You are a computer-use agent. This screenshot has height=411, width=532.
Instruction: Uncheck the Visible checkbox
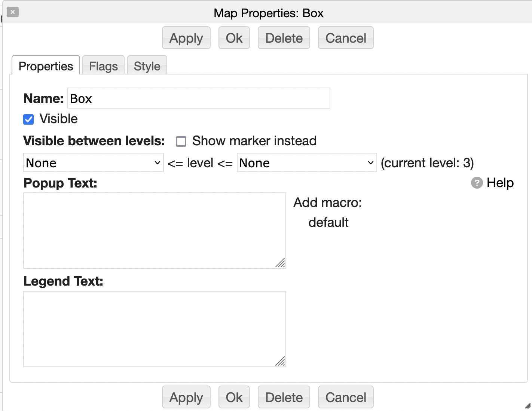point(28,119)
